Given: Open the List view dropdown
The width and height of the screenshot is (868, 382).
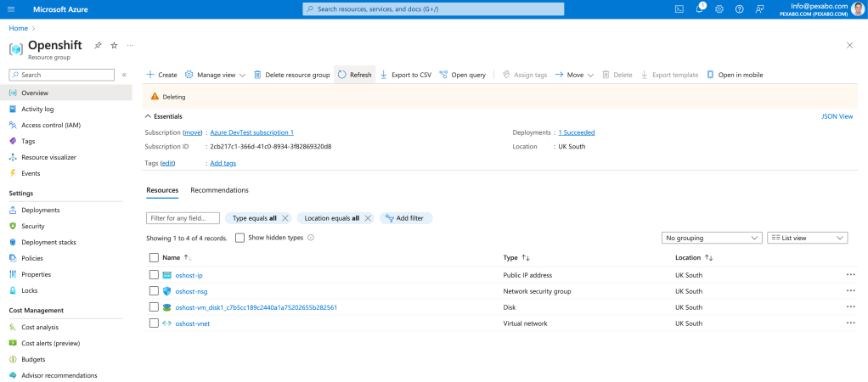Looking at the screenshot, I should point(807,238).
